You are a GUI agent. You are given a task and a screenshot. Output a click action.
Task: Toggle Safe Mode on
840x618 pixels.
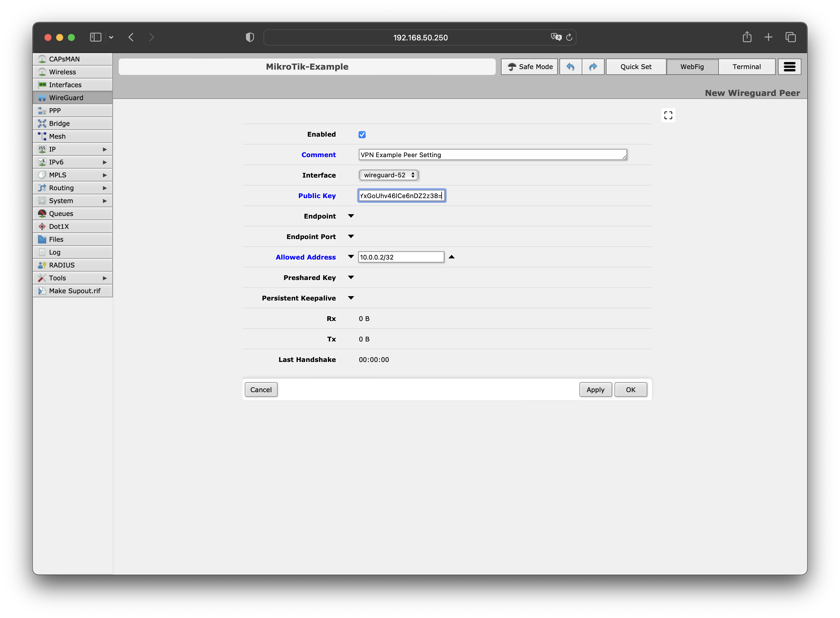click(529, 67)
